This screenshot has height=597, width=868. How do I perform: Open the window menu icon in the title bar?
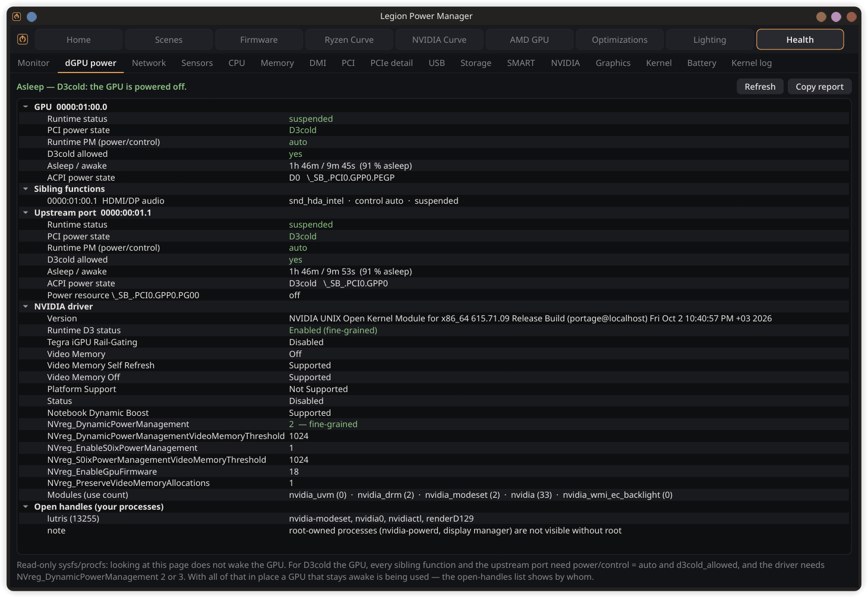[17, 17]
